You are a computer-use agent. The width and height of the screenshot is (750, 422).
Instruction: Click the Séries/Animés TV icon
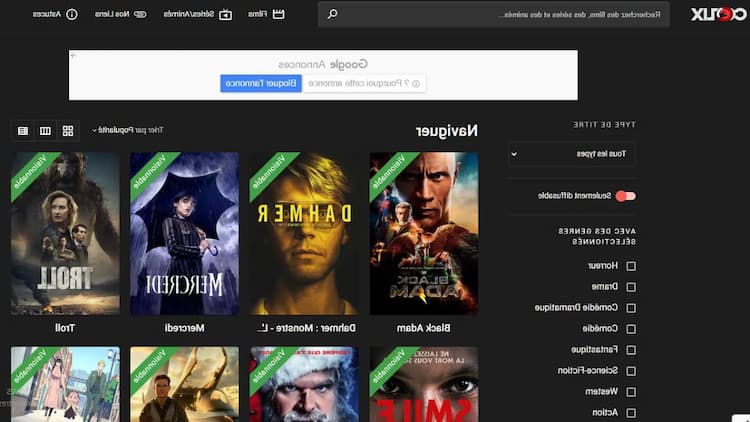pos(225,15)
